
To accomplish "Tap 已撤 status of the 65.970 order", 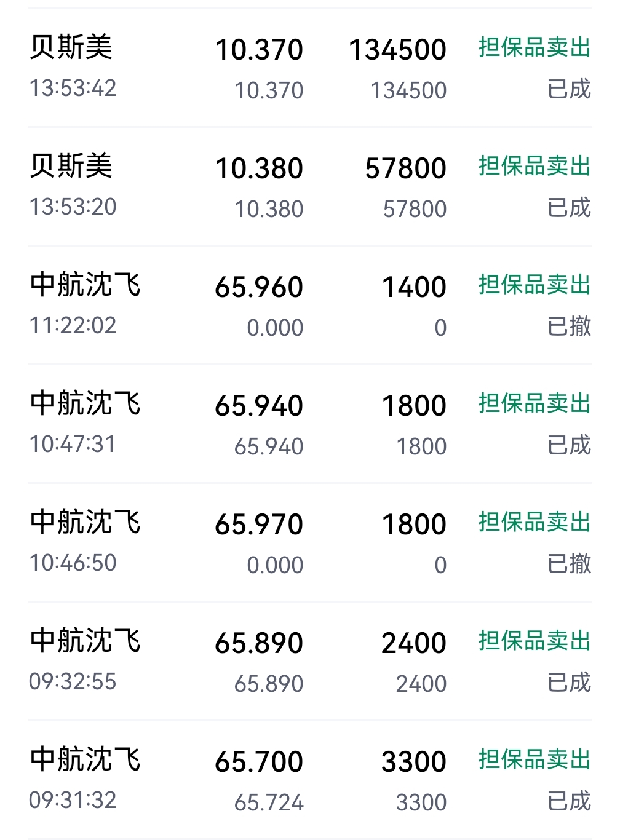I will pyautogui.click(x=569, y=564).
